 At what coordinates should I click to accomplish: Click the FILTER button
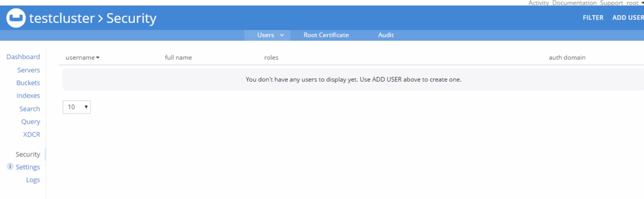(x=593, y=18)
